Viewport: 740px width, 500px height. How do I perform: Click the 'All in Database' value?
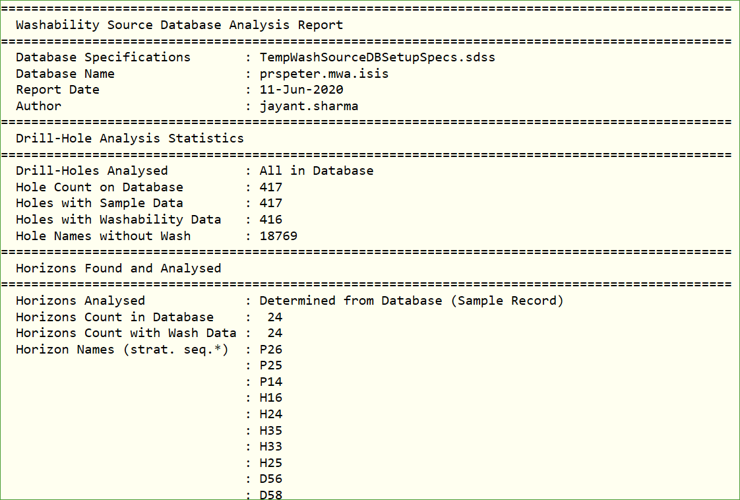click(316, 170)
